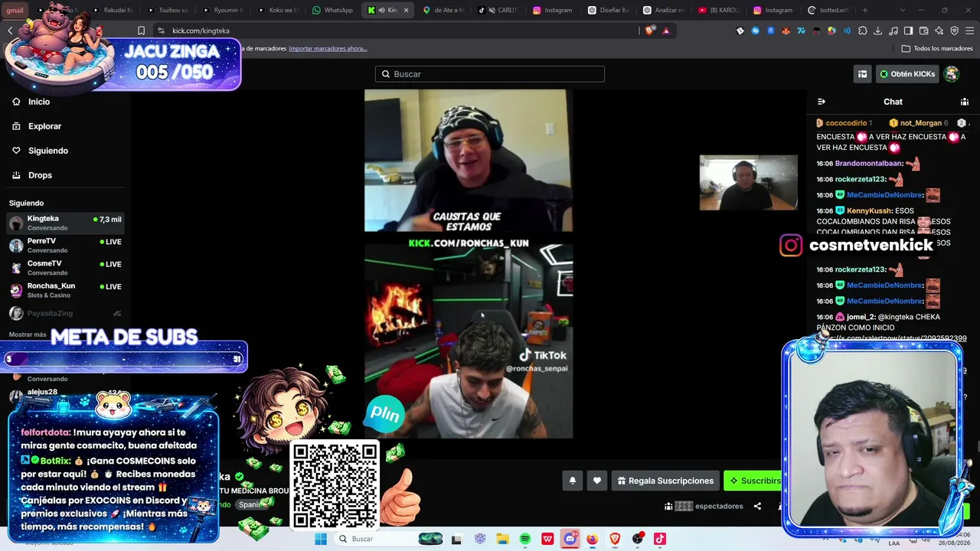Open browser Downloads icon

(x=877, y=31)
